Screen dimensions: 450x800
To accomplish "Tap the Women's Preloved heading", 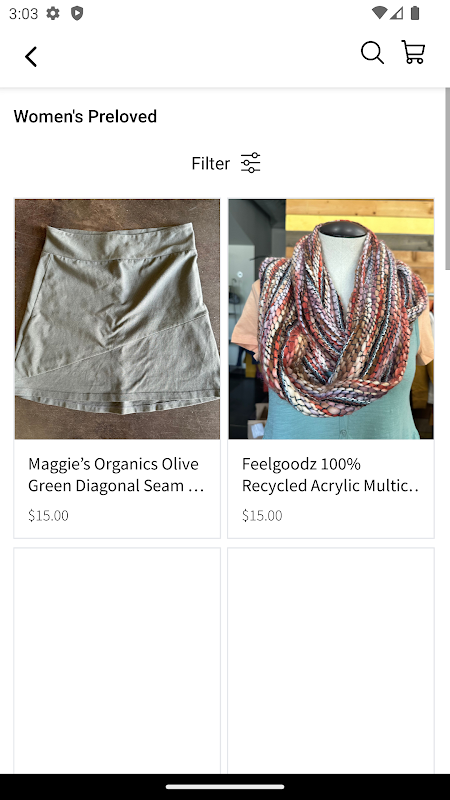I will click(85, 116).
